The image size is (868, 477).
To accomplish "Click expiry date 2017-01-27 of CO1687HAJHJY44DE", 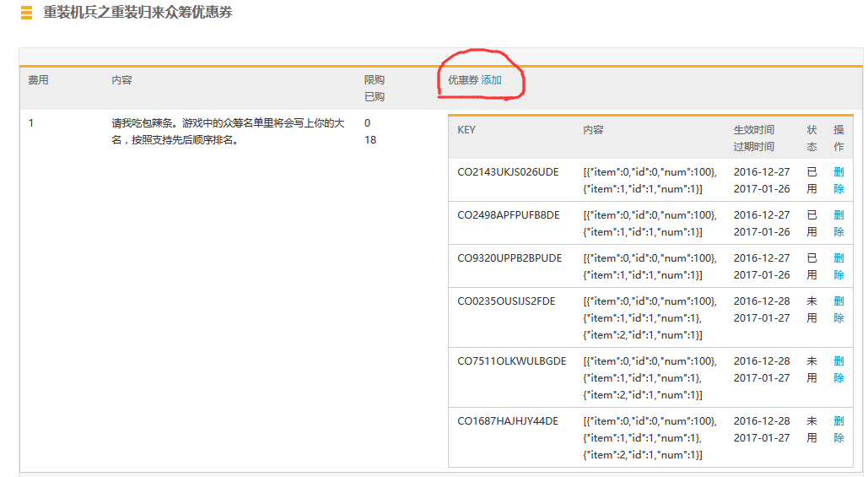I will [x=762, y=437].
